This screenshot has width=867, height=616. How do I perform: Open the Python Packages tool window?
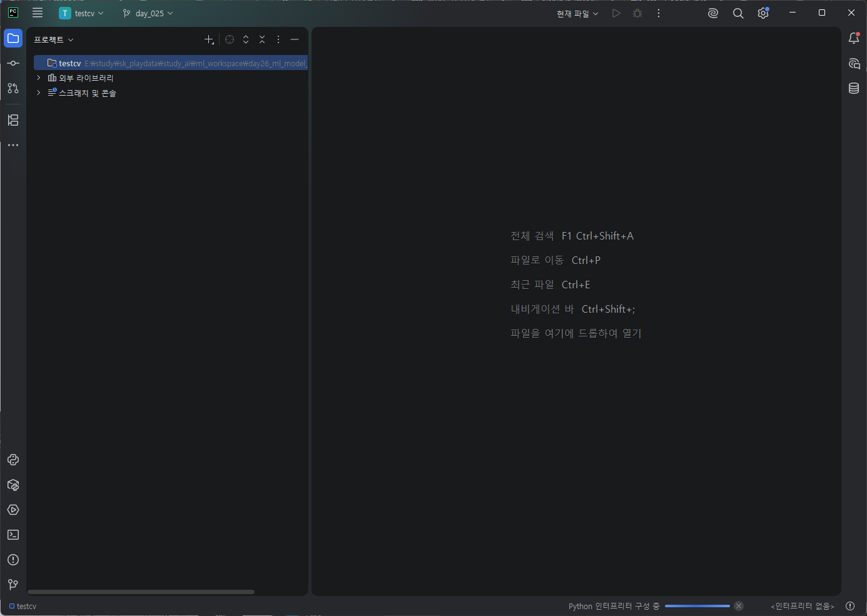click(x=13, y=485)
